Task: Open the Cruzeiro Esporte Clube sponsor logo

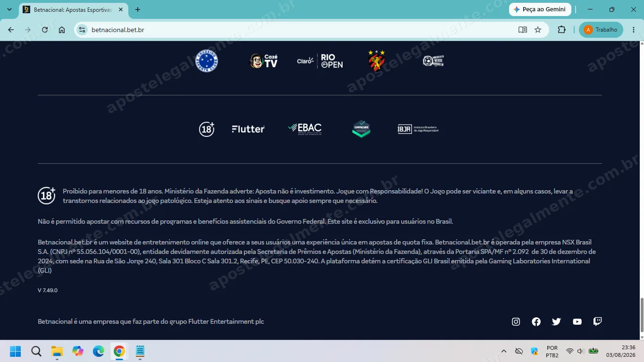Action: 207,61
